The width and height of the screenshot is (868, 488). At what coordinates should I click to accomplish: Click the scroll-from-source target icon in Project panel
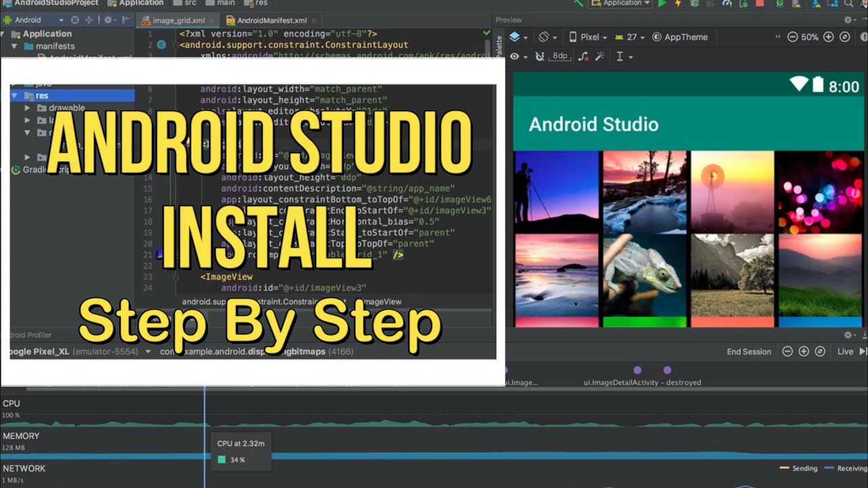(75, 20)
